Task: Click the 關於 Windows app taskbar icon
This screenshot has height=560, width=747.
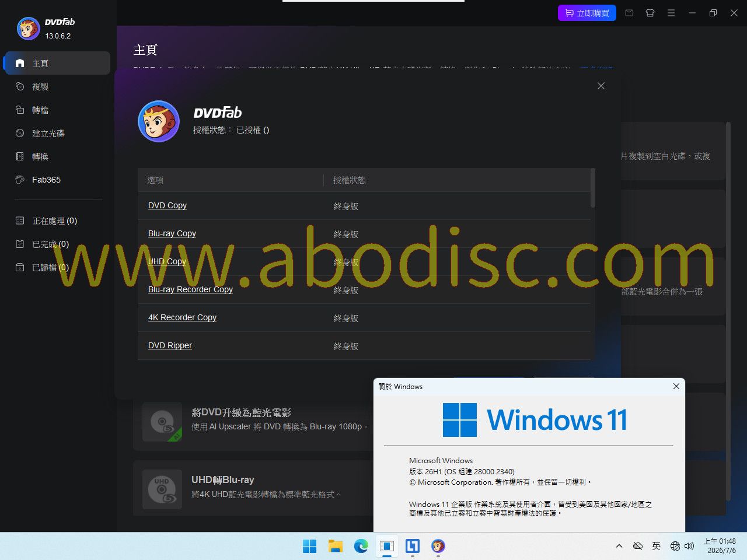Action: coord(387,546)
